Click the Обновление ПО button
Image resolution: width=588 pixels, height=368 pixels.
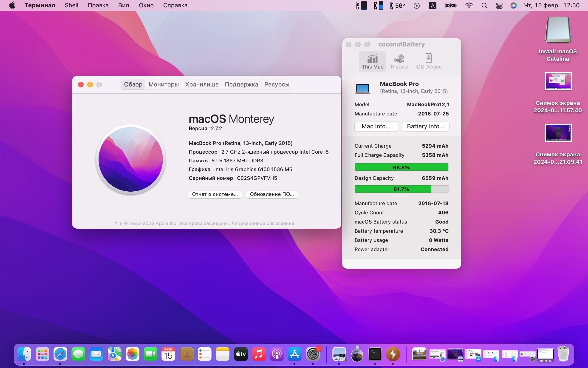click(272, 194)
